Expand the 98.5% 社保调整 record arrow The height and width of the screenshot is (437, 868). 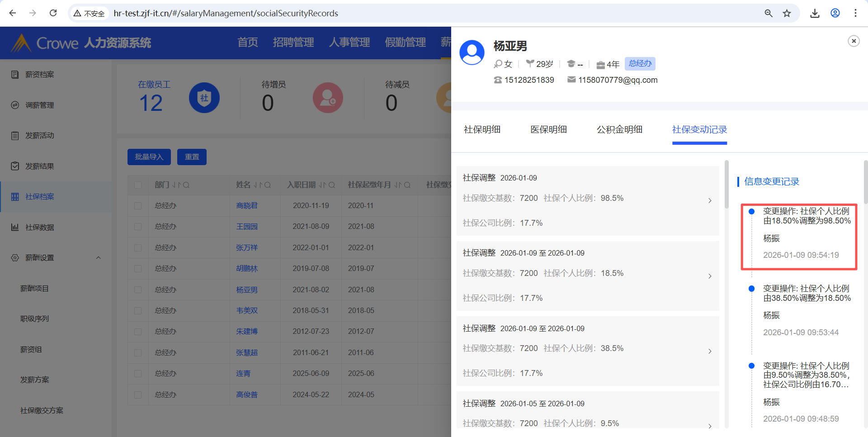[710, 200]
